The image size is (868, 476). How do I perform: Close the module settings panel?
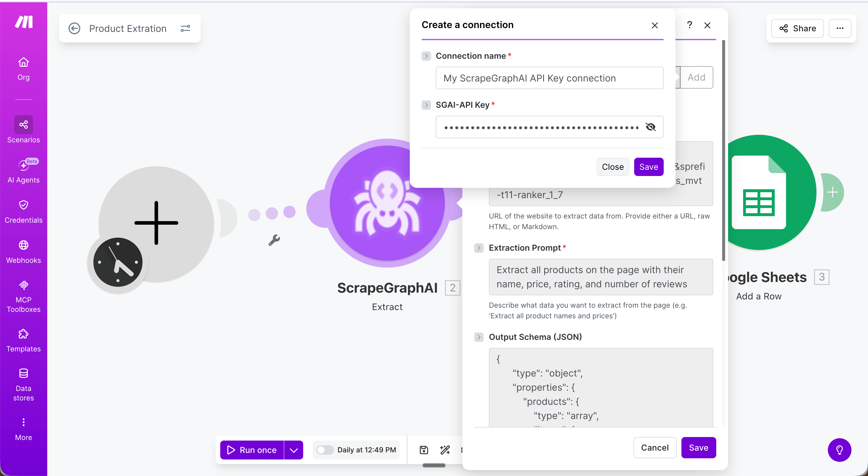(x=707, y=25)
